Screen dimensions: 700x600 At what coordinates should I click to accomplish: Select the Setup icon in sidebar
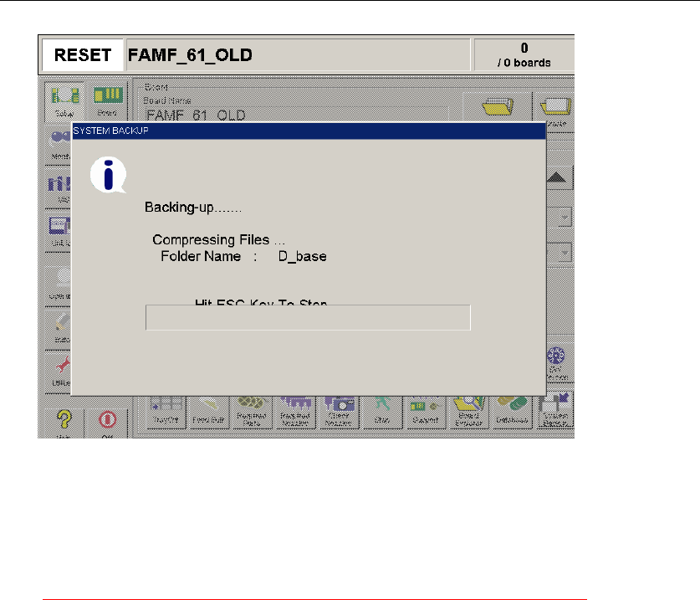click(x=65, y=101)
